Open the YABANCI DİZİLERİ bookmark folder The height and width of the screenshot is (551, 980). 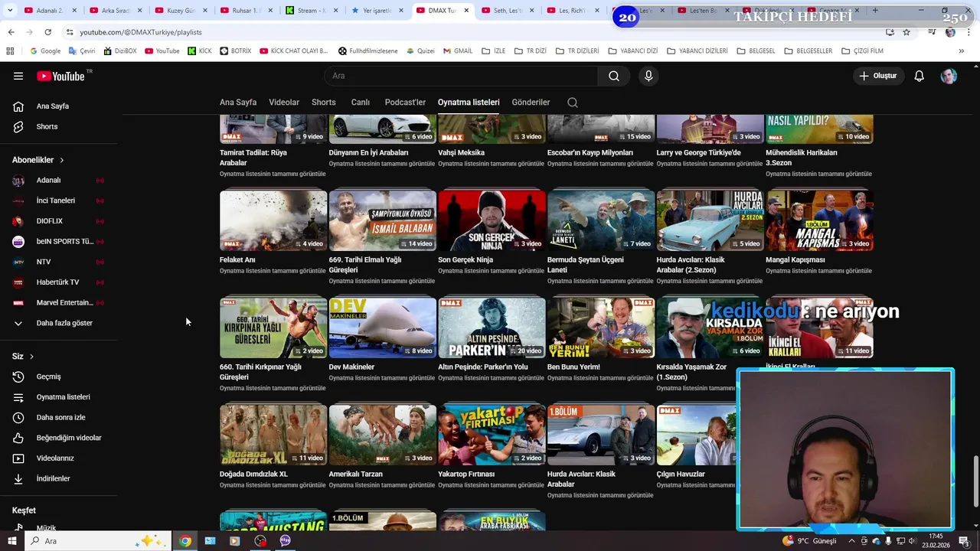point(697,51)
